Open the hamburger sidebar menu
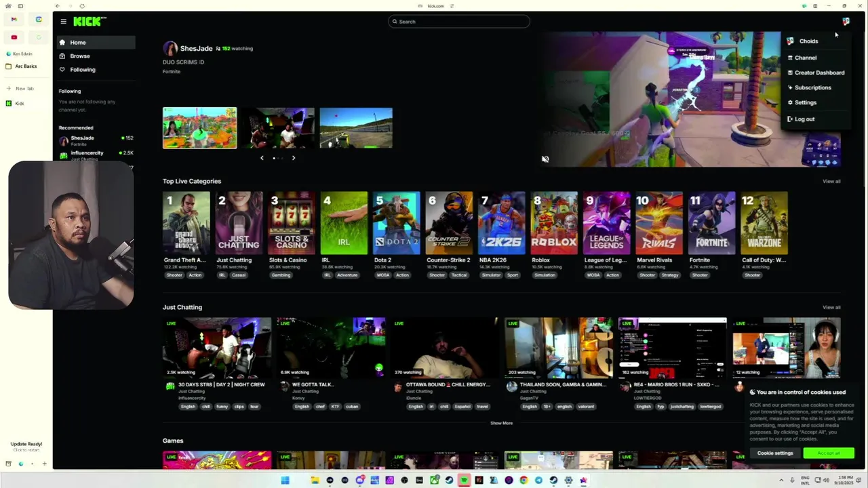This screenshot has width=868, height=488. tap(63, 22)
